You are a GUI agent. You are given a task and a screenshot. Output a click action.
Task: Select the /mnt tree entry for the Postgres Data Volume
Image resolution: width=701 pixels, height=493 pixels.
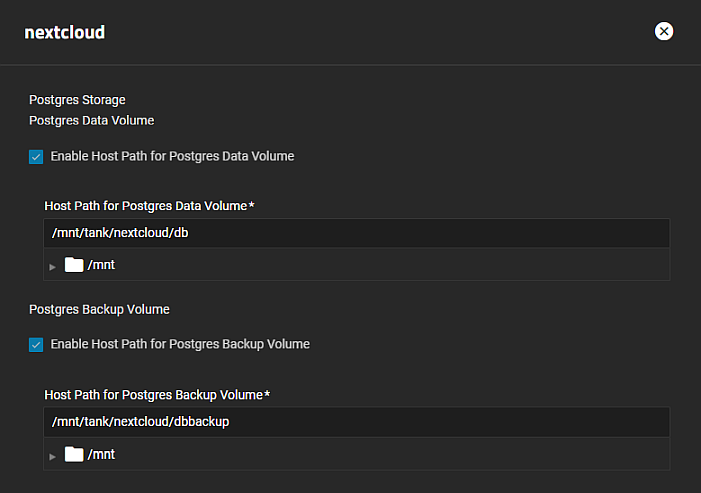pos(101,265)
